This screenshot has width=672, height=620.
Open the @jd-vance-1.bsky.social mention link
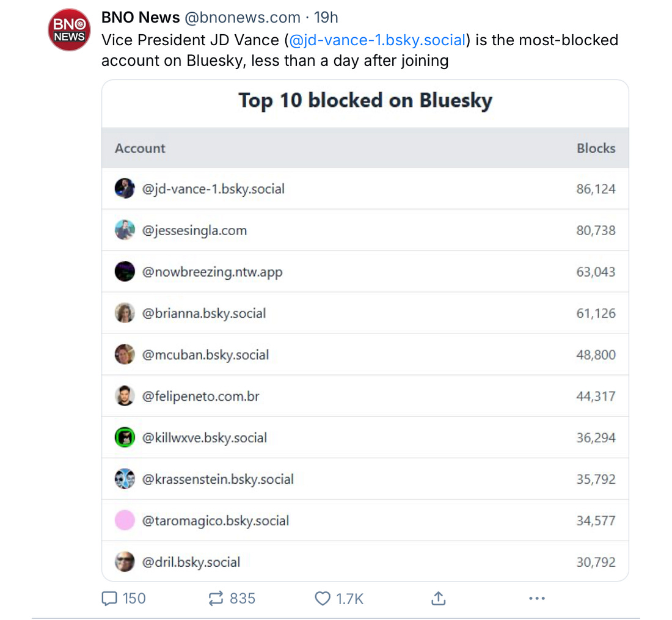[x=378, y=40]
